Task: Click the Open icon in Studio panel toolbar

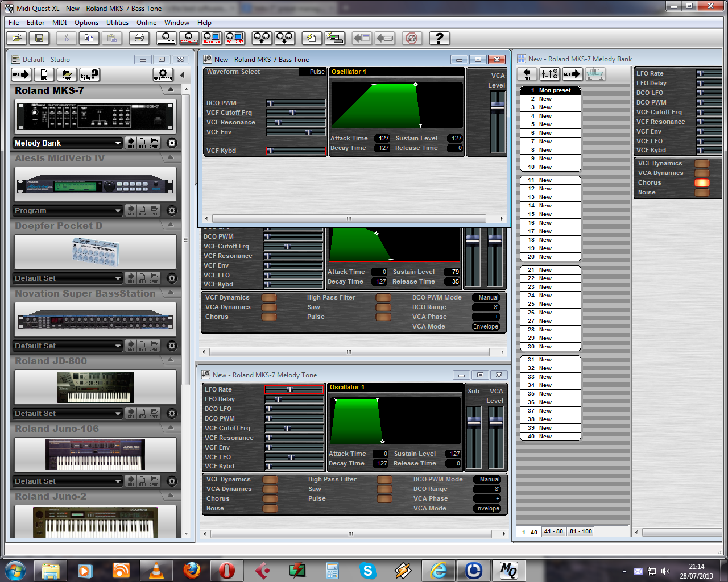Action: 67,74
